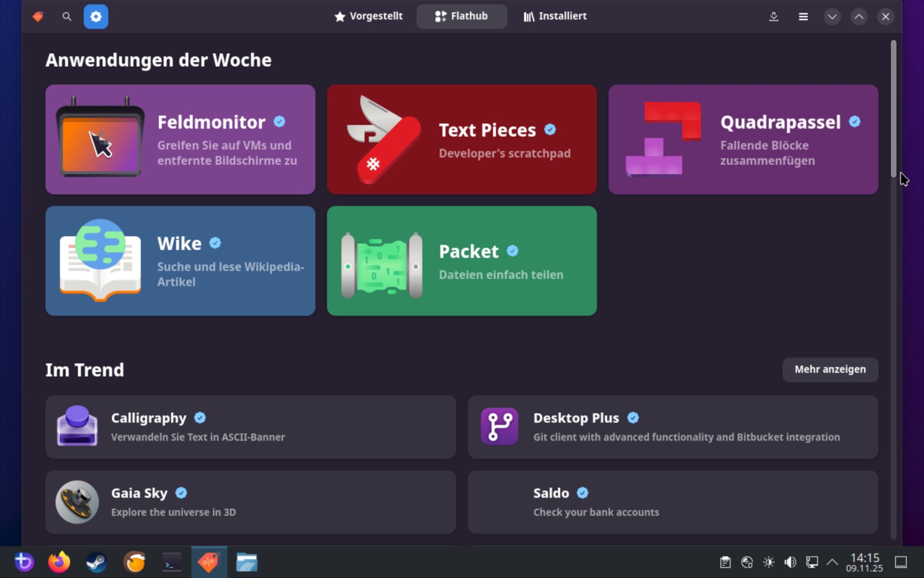Expand with the up arrow header button
924x578 pixels.
[859, 16]
